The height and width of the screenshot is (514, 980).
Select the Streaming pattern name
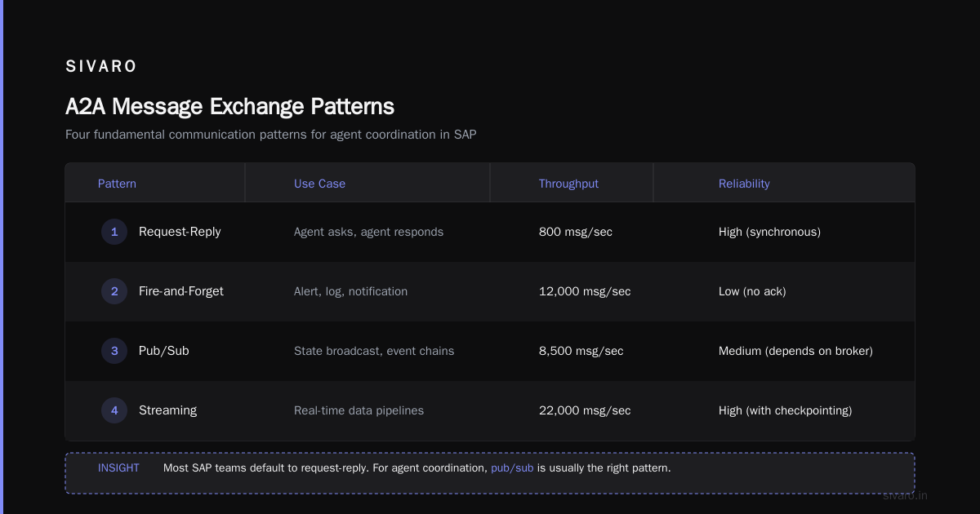[167, 410]
